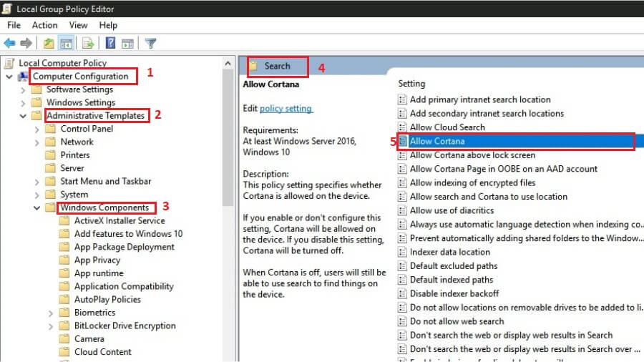Viewport: 644px width, 362px height.
Task: Click the Control Panel folder icon
Action: [x=51, y=129]
